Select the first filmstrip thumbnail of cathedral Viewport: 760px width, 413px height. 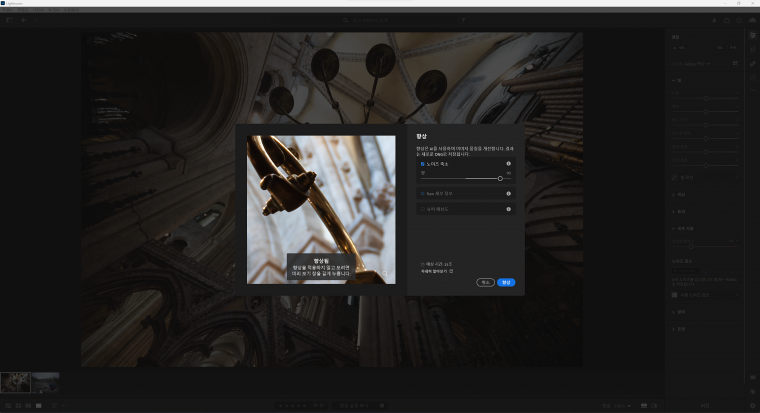(x=16, y=382)
